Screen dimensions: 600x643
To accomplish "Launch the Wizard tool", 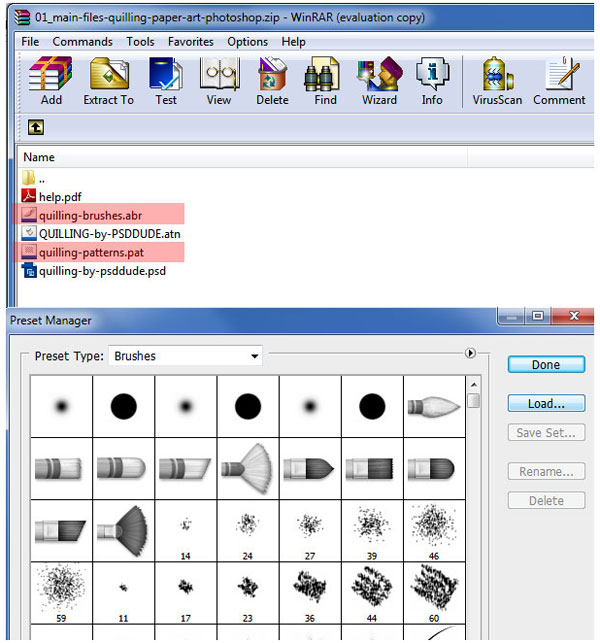I will click(x=379, y=81).
